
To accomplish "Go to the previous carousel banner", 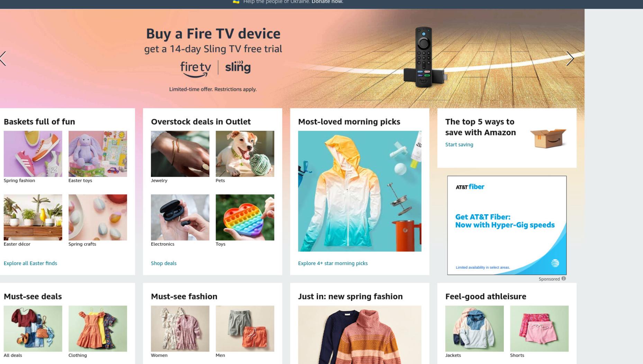I will (3, 59).
